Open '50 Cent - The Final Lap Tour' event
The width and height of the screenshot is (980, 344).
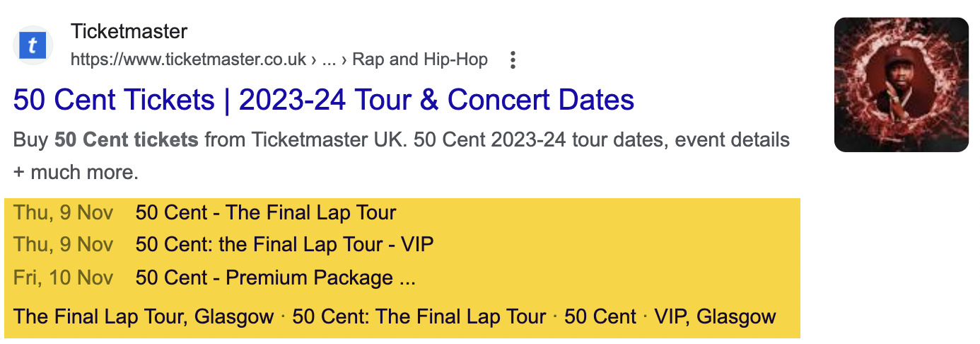[x=266, y=213]
